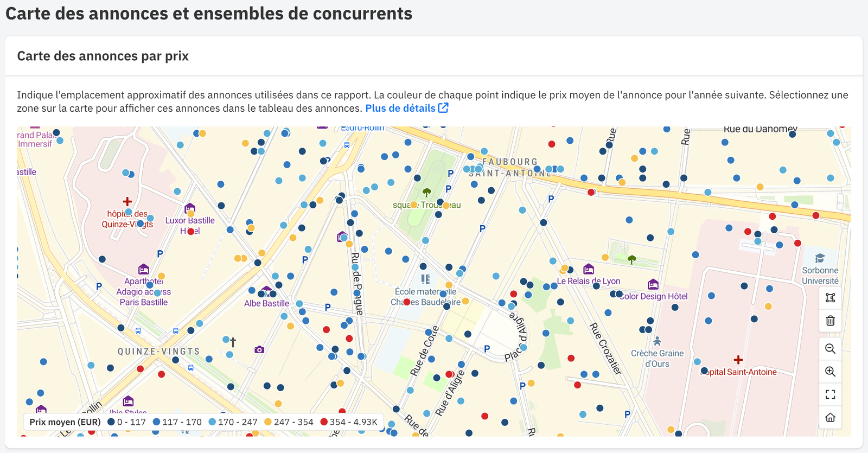The width and height of the screenshot is (868, 453).
Task: Click the École maternelle school building icon
Action: click(x=425, y=279)
